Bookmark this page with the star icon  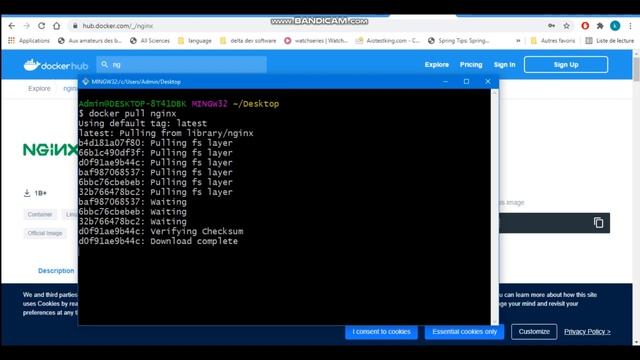click(x=567, y=26)
